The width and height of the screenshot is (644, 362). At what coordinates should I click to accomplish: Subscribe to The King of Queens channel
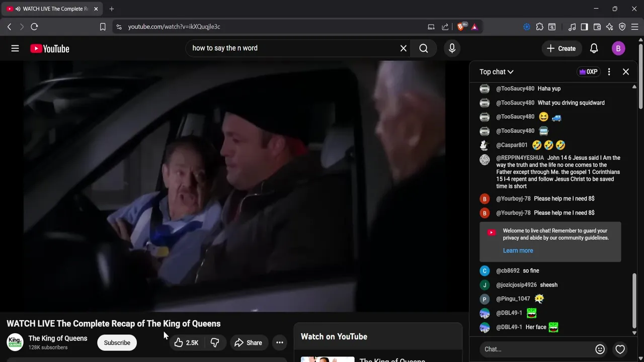(x=117, y=343)
